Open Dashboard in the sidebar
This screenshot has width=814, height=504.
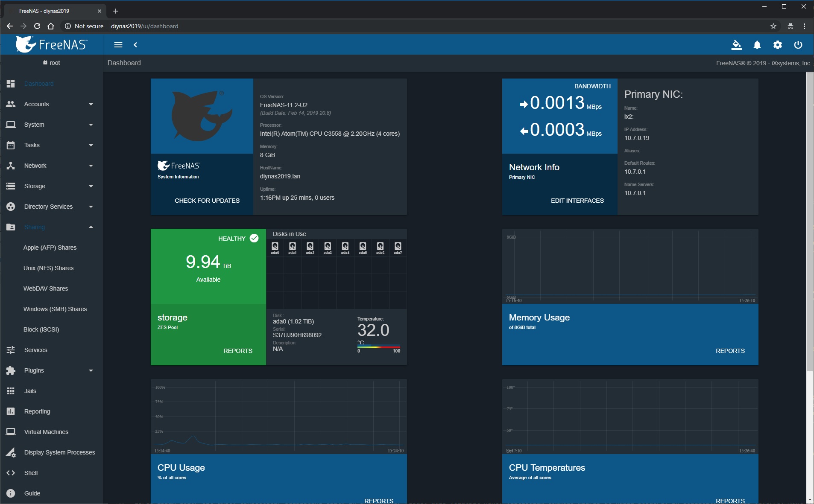pyautogui.click(x=39, y=84)
